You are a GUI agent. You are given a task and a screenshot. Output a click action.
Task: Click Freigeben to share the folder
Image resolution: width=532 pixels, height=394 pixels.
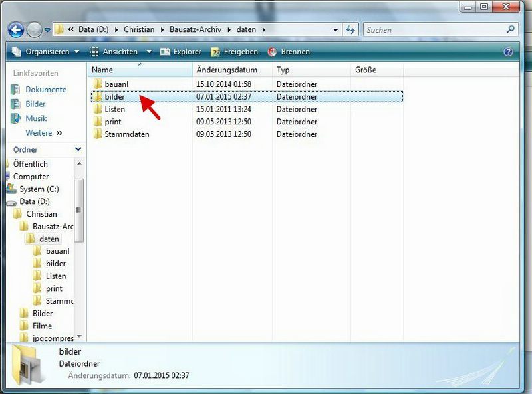click(x=235, y=52)
